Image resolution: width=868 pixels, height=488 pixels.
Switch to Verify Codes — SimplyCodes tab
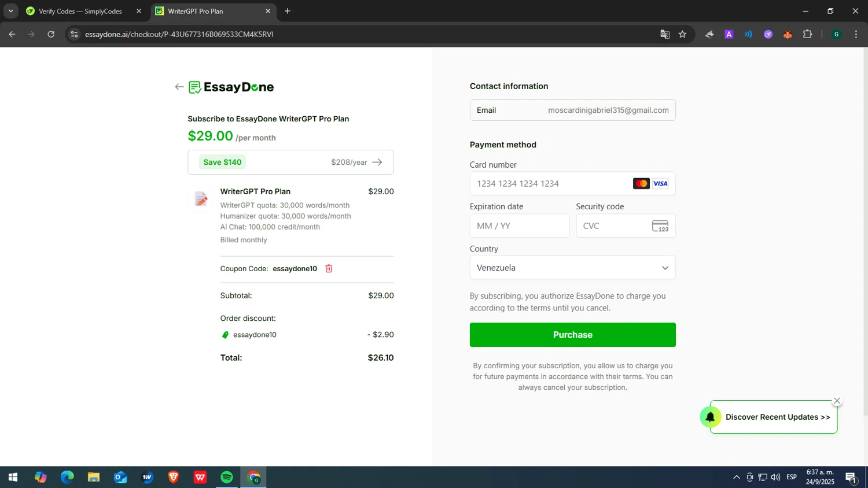80,11
